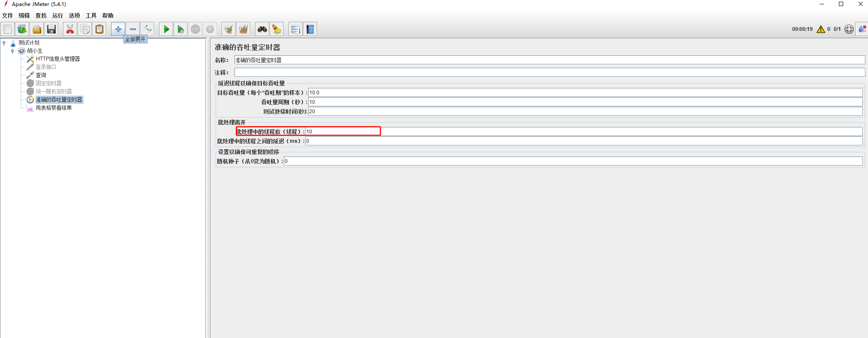This screenshot has width=868, height=338.
Task: Click the 00:00:19 elapsed time text
Action: 802,29
